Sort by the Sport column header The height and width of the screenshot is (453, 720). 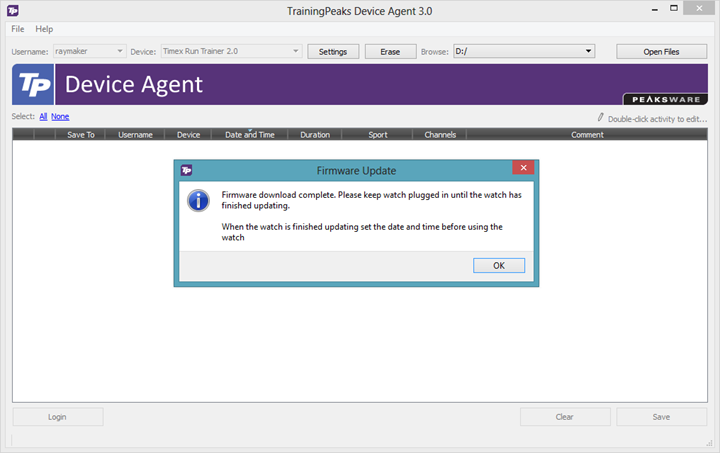(377, 134)
